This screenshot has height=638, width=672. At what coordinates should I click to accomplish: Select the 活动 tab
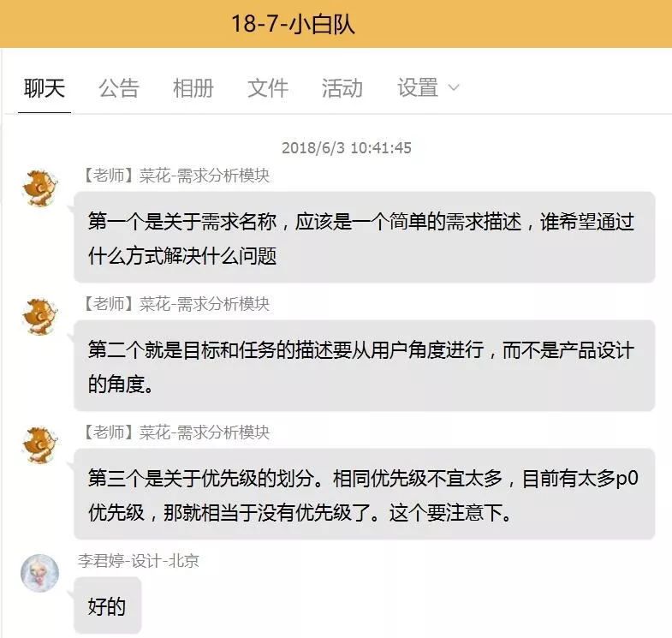[342, 88]
